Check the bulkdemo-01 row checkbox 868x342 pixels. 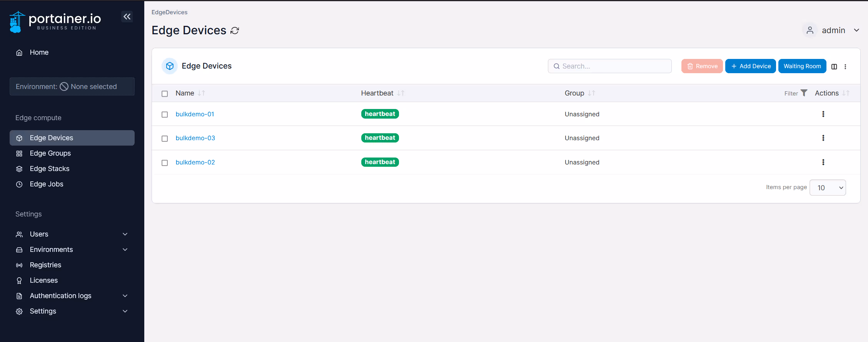[x=165, y=114]
